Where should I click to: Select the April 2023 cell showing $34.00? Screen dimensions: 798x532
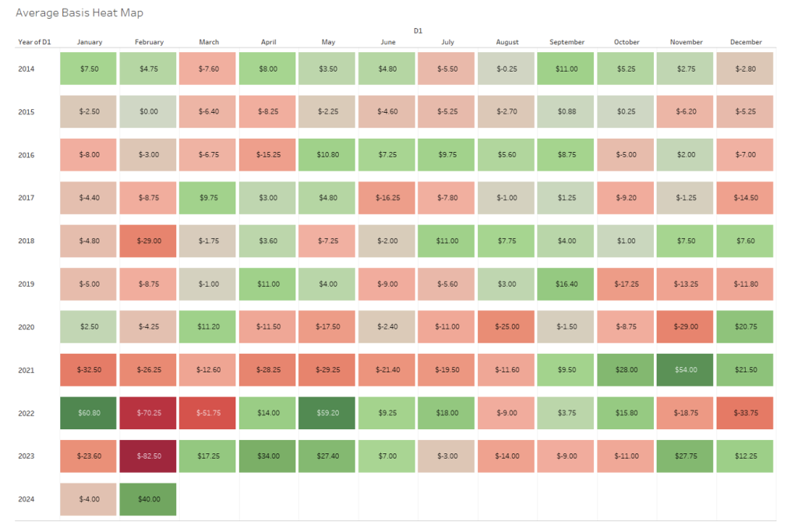(x=268, y=456)
